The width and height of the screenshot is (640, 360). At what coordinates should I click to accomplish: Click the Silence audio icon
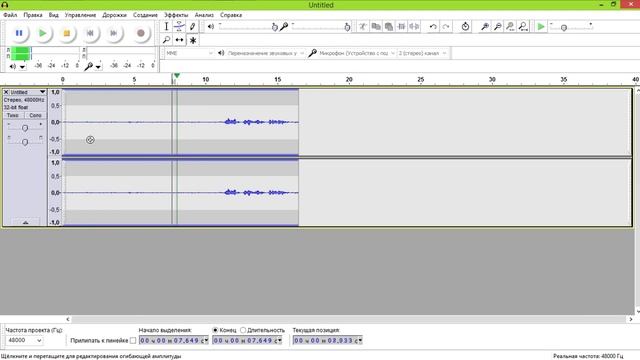[414, 27]
